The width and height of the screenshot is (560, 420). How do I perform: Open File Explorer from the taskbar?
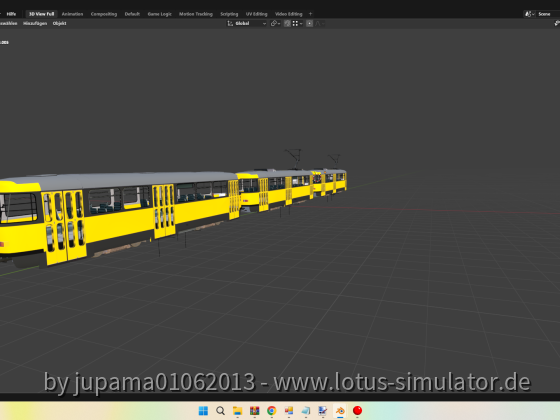click(x=238, y=411)
